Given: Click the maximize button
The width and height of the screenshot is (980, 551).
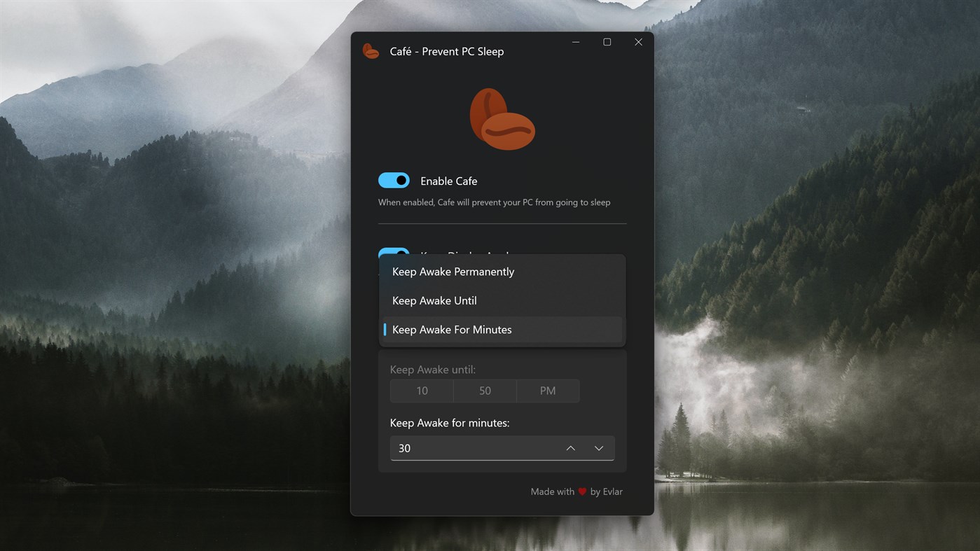Looking at the screenshot, I should [607, 41].
